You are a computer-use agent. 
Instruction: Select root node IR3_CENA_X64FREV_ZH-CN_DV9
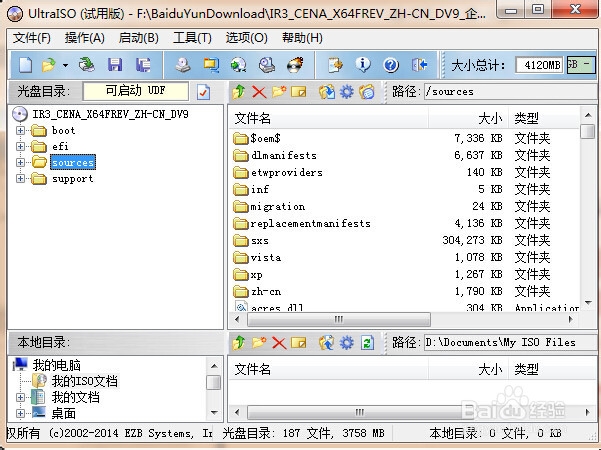[110, 114]
